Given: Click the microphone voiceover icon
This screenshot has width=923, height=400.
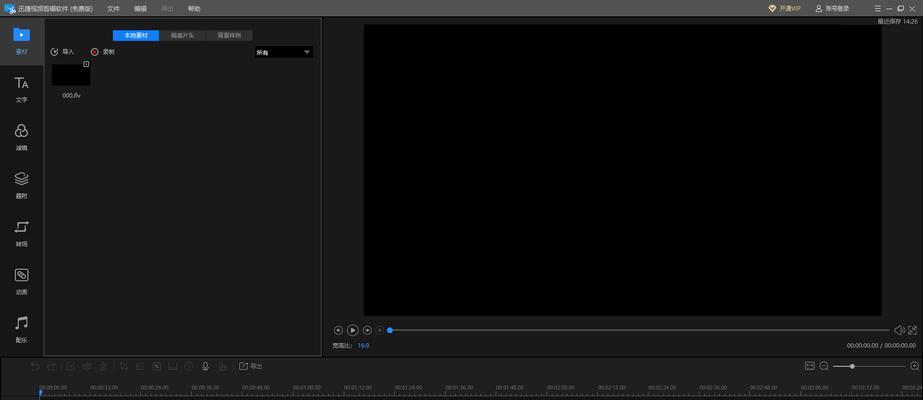Looking at the screenshot, I should [x=205, y=366].
